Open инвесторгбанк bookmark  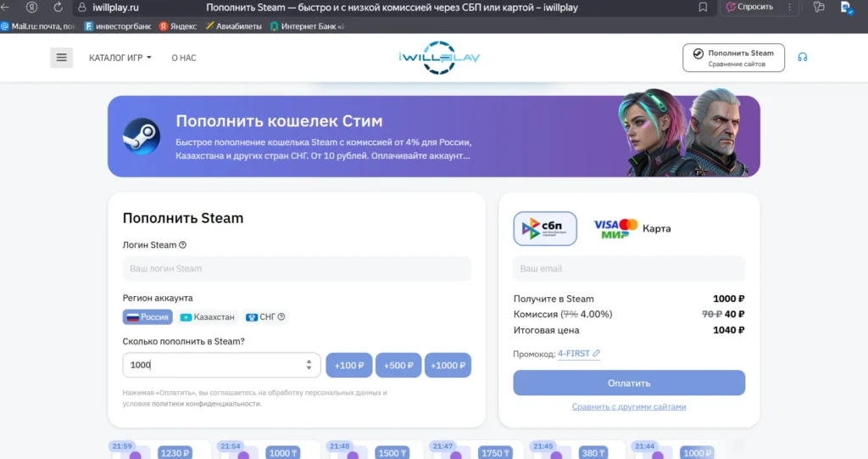tap(117, 26)
